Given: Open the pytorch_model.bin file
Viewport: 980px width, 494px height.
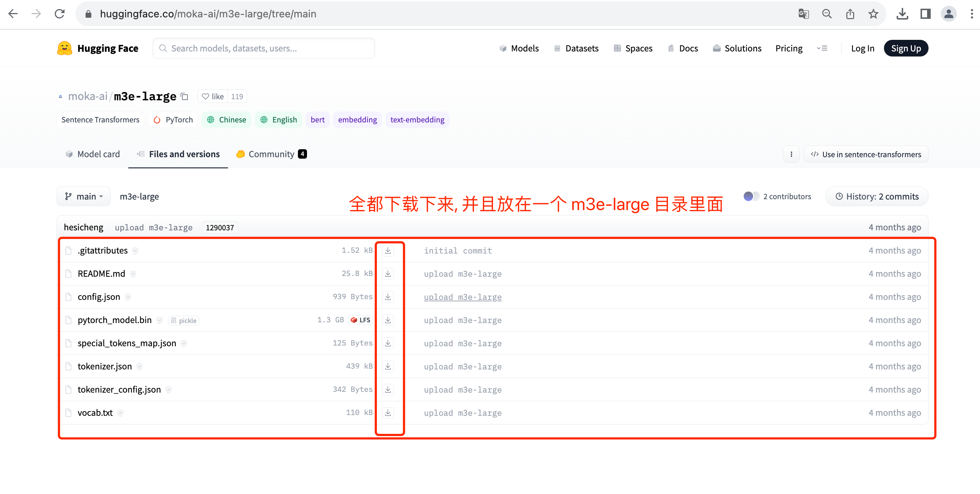Looking at the screenshot, I should coord(115,320).
